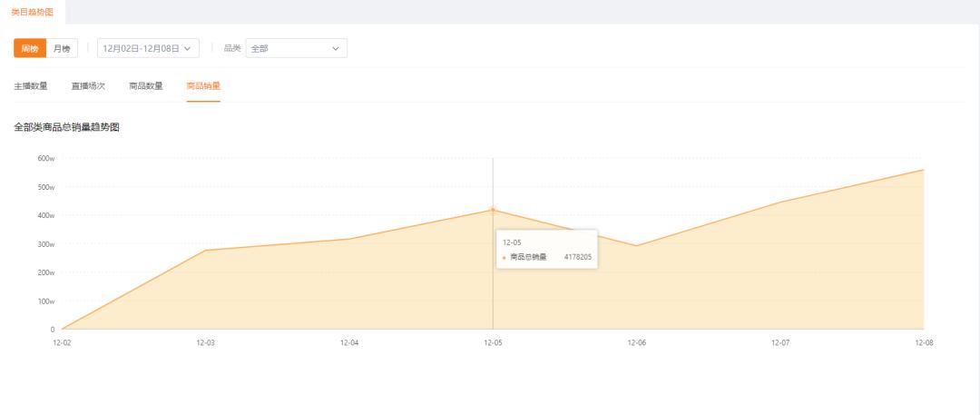This screenshot has height=415, width=980.
Task: Click the 300w y-axis label
Action: click(46, 244)
